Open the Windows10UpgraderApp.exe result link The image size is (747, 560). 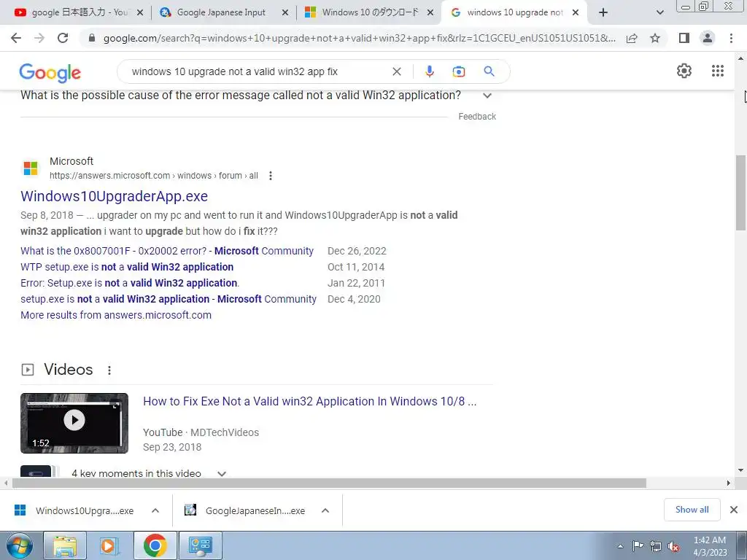[x=115, y=196]
